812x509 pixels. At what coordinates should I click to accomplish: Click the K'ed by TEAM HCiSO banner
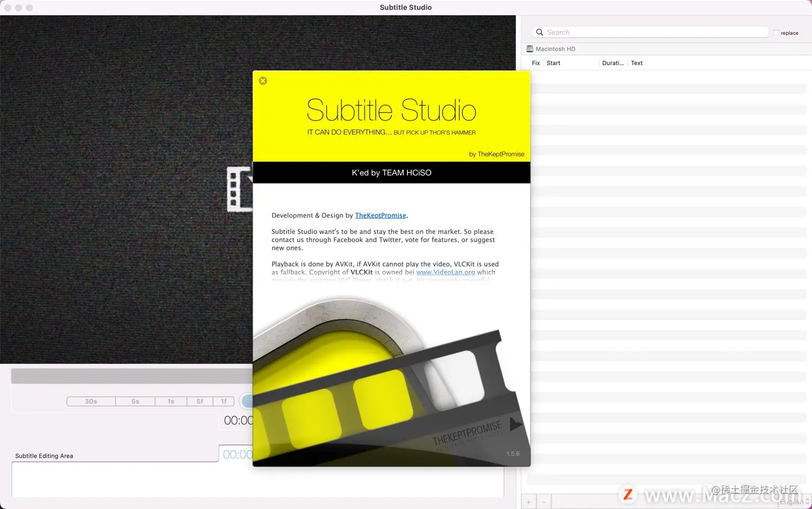(x=392, y=173)
